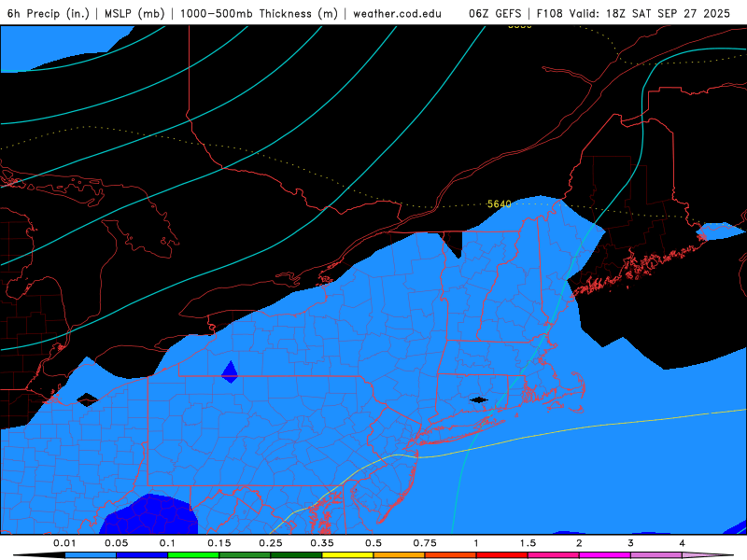Click the 'MSLP (mb)' title text

coord(134,13)
